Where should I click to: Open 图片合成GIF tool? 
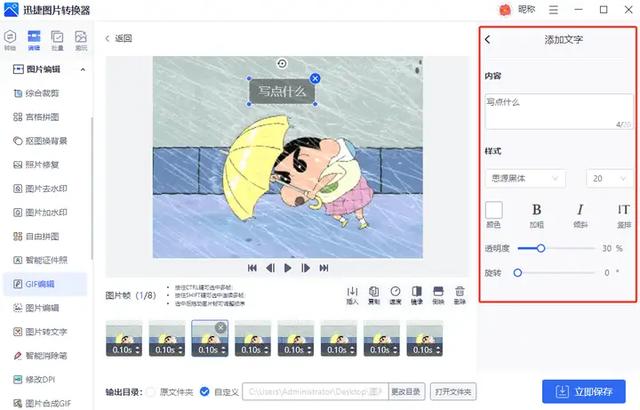tap(42, 403)
